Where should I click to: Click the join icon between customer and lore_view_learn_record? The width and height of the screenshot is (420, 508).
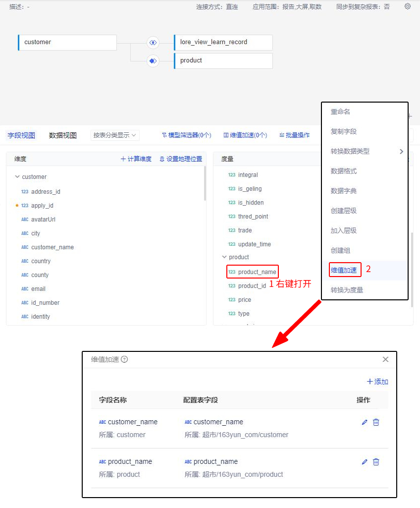coord(153,43)
